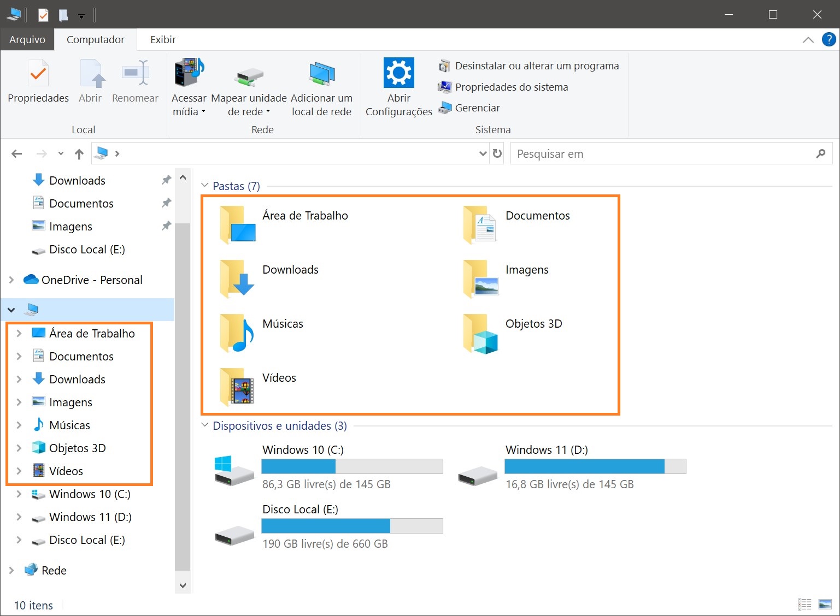The image size is (840, 616).
Task: Open the Windows 10 (C:) drive icon
Action: tap(234, 471)
